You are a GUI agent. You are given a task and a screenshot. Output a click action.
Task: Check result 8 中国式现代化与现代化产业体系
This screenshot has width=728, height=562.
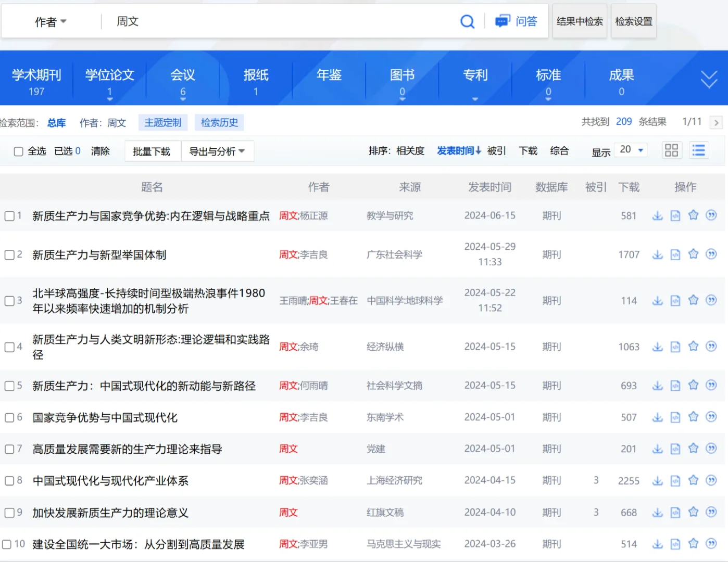(x=9, y=481)
